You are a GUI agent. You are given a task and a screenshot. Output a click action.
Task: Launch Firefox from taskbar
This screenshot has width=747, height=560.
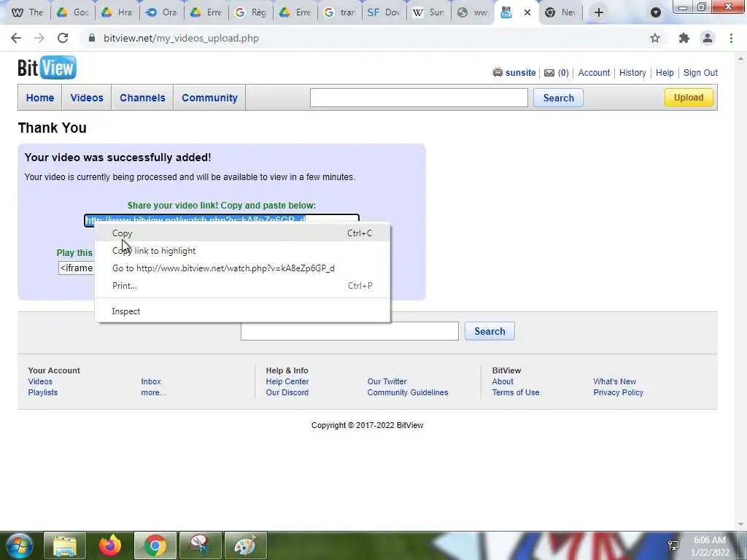coord(110,545)
